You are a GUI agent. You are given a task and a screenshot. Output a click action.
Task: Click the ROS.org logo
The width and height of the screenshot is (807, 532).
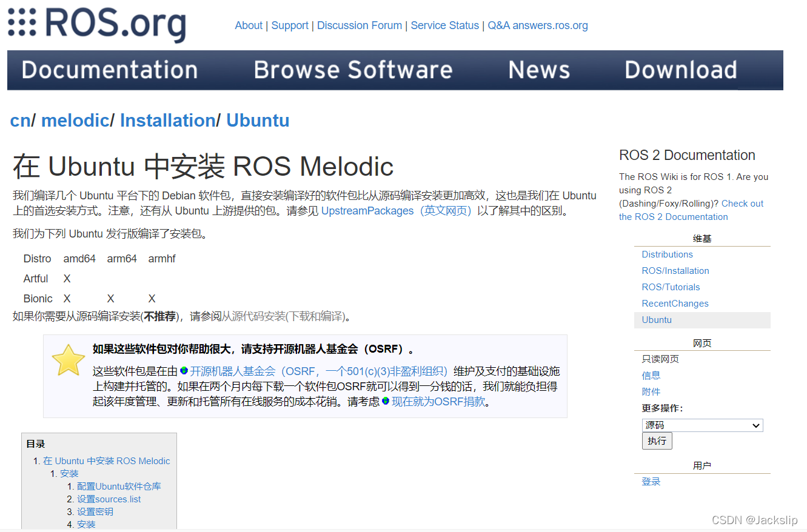97,24
